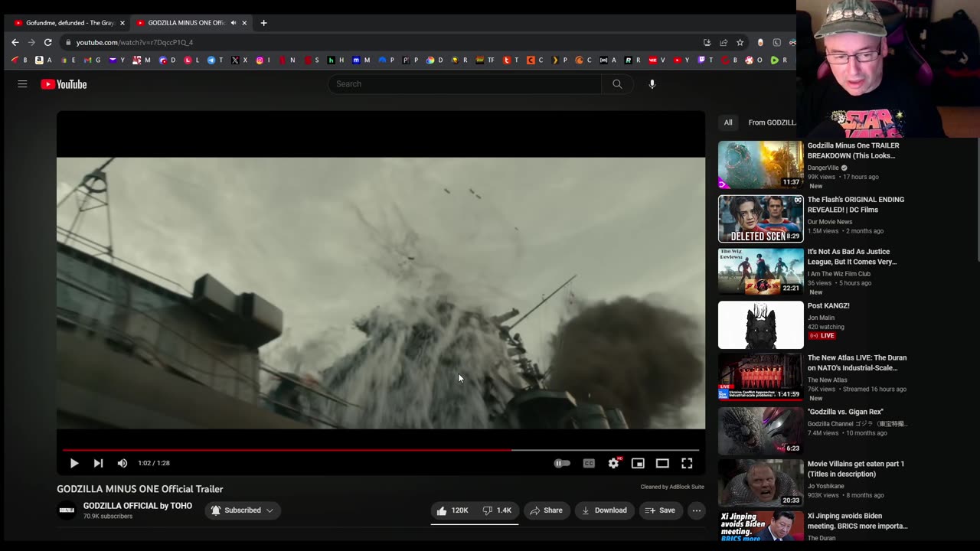
Task: Click the search magnifier button
Action: click(617, 84)
